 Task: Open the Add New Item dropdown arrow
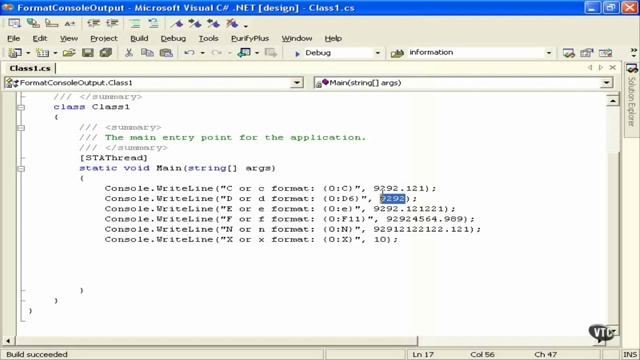55,53
